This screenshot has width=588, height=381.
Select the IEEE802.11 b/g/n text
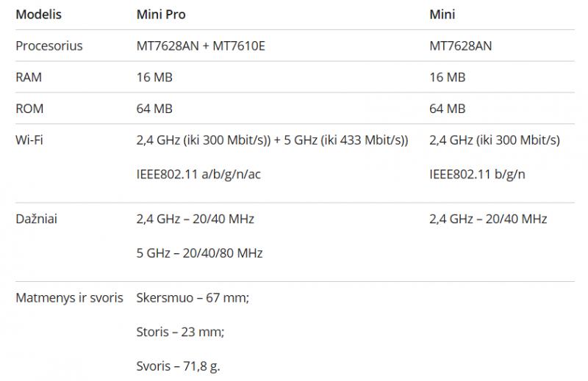pos(477,174)
